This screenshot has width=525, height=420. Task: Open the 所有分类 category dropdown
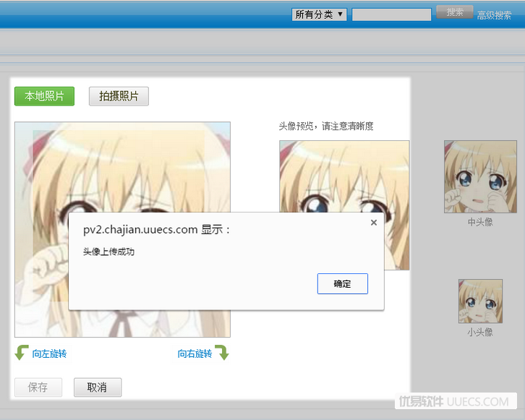pyautogui.click(x=319, y=14)
